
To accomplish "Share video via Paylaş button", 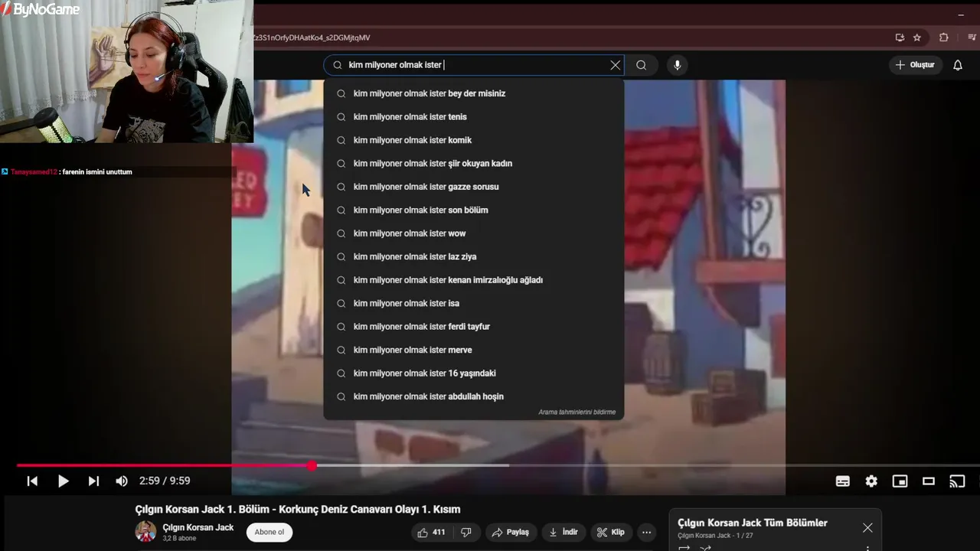I will (x=510, y=533).
